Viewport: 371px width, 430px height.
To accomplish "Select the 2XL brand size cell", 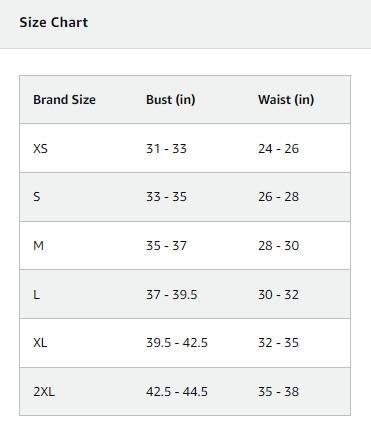I will pyautogui.click(x=44, y=391).
